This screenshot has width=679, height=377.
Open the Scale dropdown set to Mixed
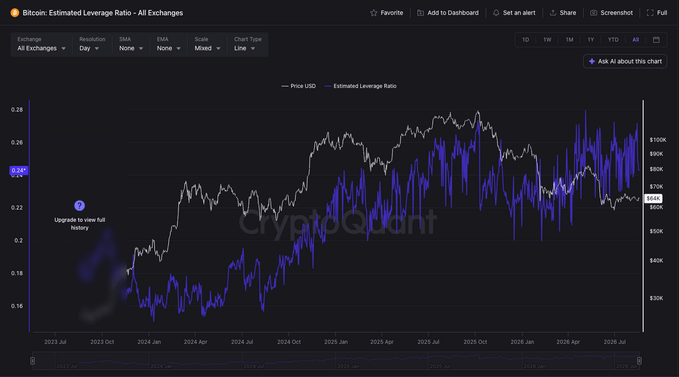click(x=207, y=45)
